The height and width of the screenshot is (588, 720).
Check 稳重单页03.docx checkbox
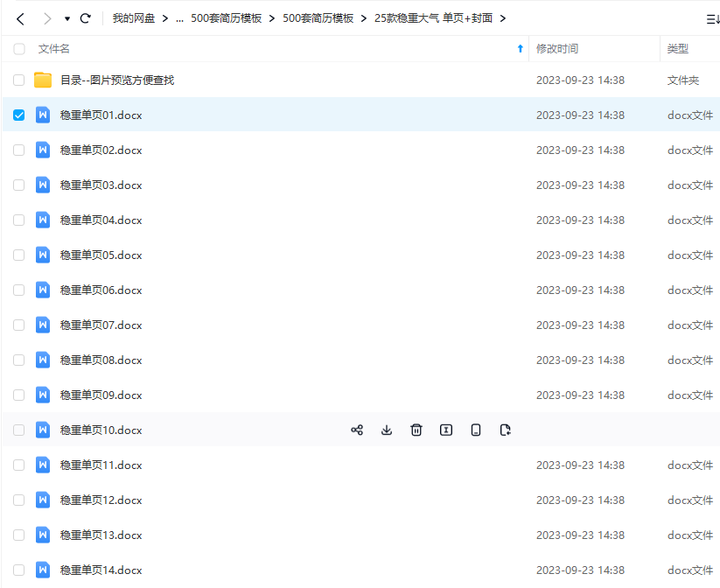19,185
